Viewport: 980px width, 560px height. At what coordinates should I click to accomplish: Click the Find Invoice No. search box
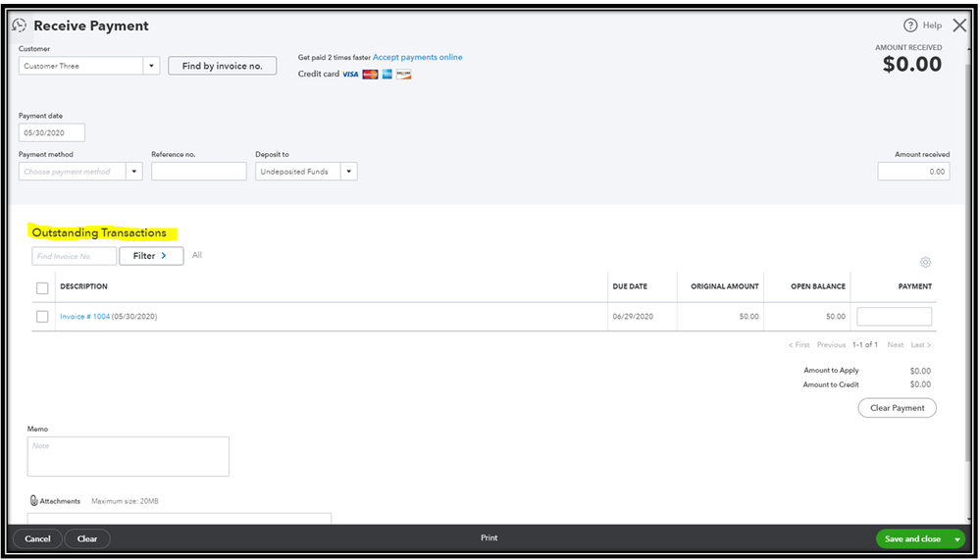(x=75, y=256)
